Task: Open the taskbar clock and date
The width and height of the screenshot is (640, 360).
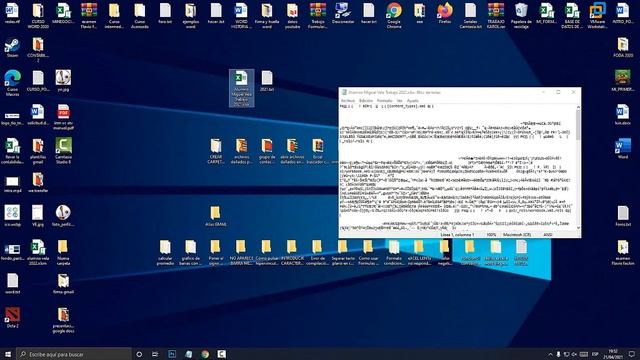Action: [613, 354]
